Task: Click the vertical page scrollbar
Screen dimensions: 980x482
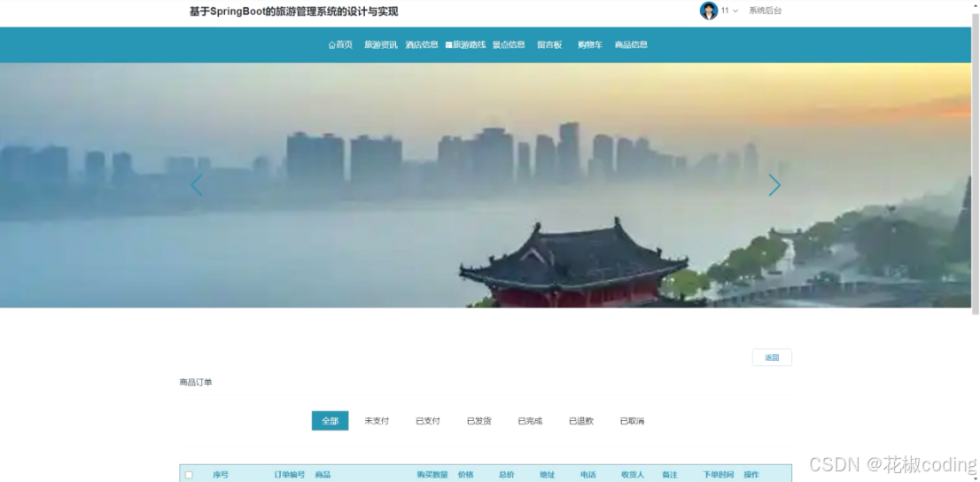Action: click(x=975, y=162)
